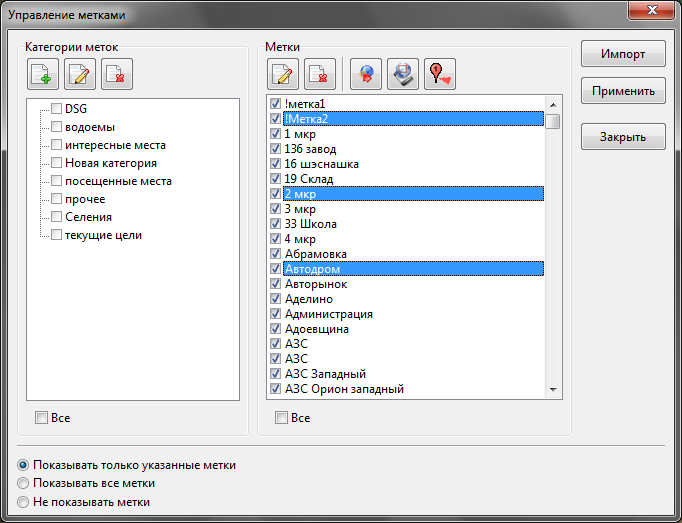Click the globe with arrow icon
This screenshot has height=523, width=682.
(366, 73)
